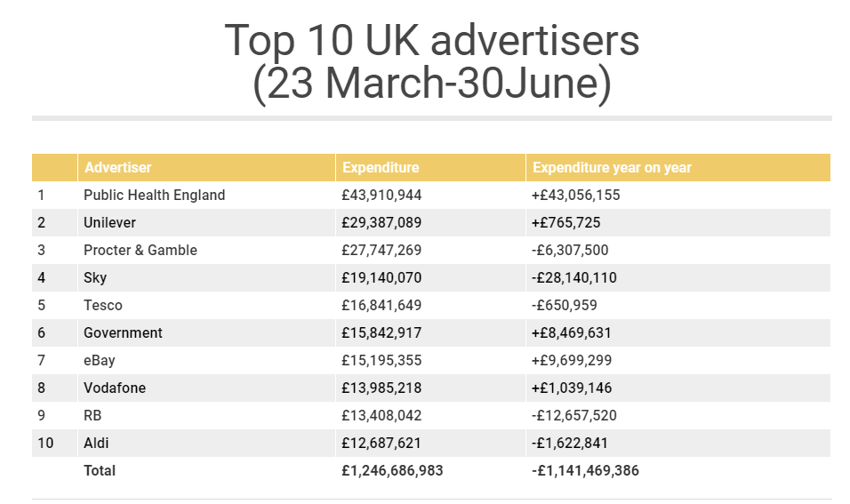Click total change -£1,141,469,386
Image resolution: width=850 pixels, height=504 pixels.
click(x=585, y=470)
